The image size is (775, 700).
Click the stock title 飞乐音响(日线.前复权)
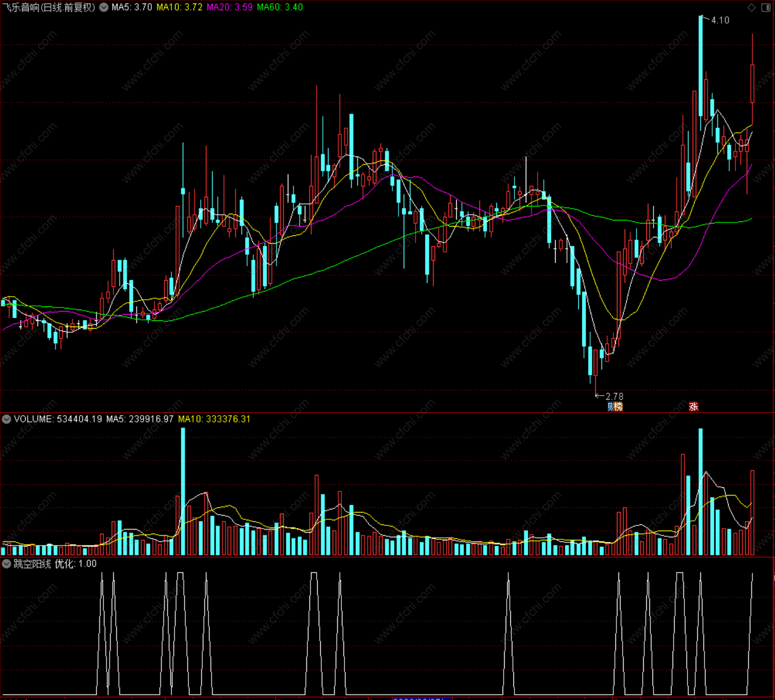(50, 7)
